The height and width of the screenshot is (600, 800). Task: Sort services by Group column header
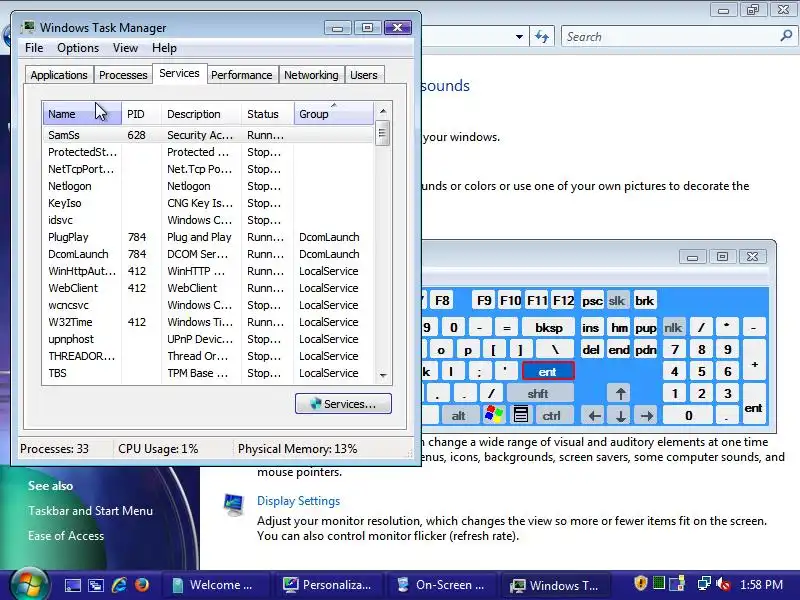click(x=334, y=114)
